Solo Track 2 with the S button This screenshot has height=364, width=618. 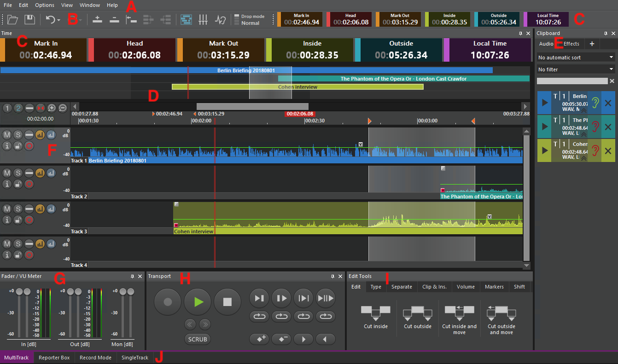pyautogui.click(x=18, y=173)
